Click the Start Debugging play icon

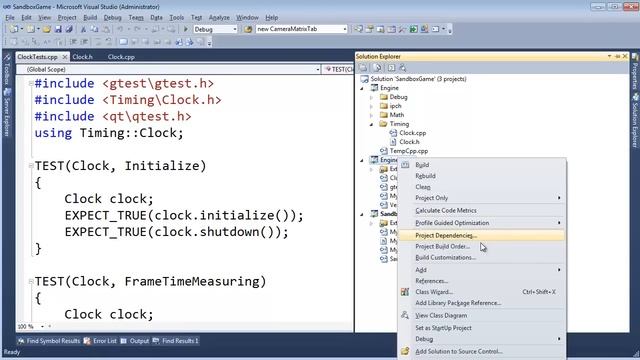pos(186,29)
